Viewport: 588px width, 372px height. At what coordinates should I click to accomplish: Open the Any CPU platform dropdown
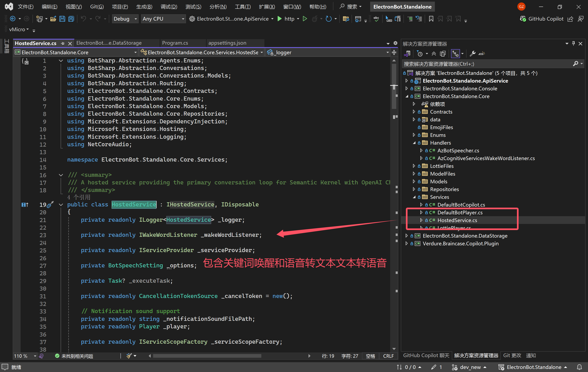163,19
